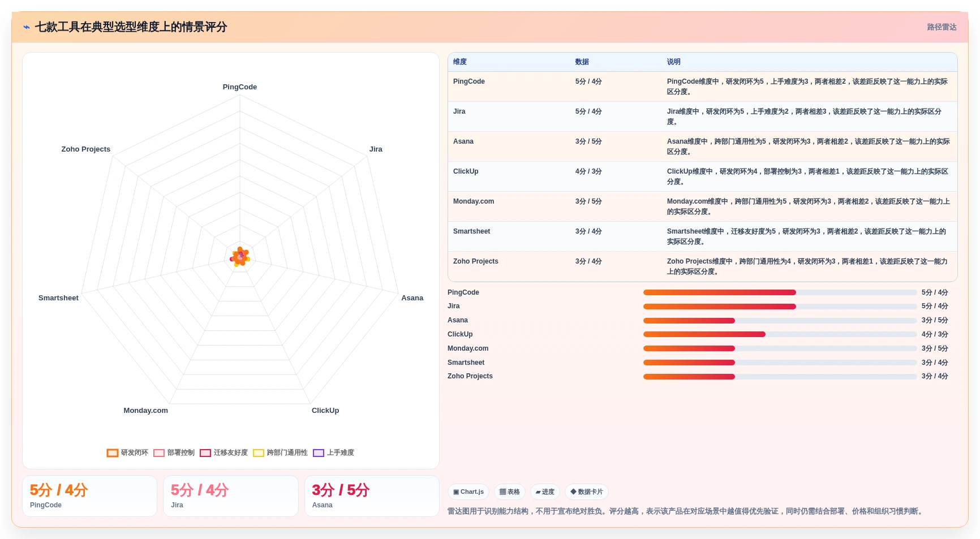This screenshot has height=539, width=980.
Task: Toggle 上手难度 legend swatch
Action: [319, 453]
